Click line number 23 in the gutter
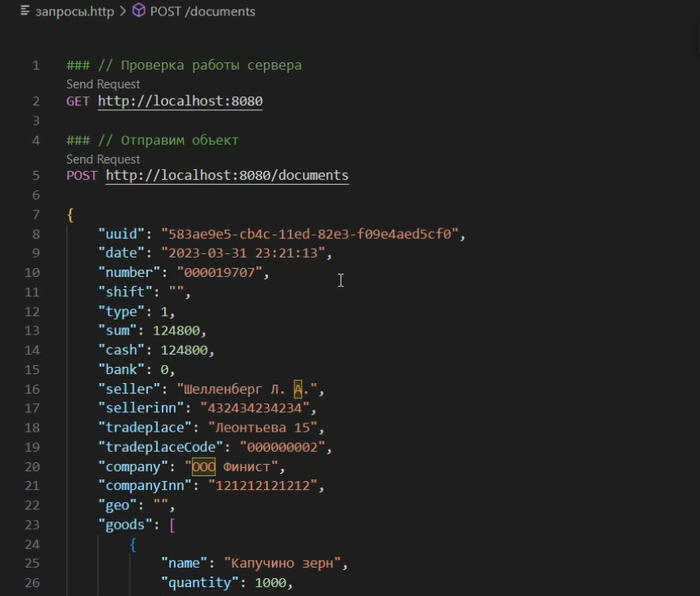Image resolution: width=700 pixels, height=596 pixels. (32, 525)
